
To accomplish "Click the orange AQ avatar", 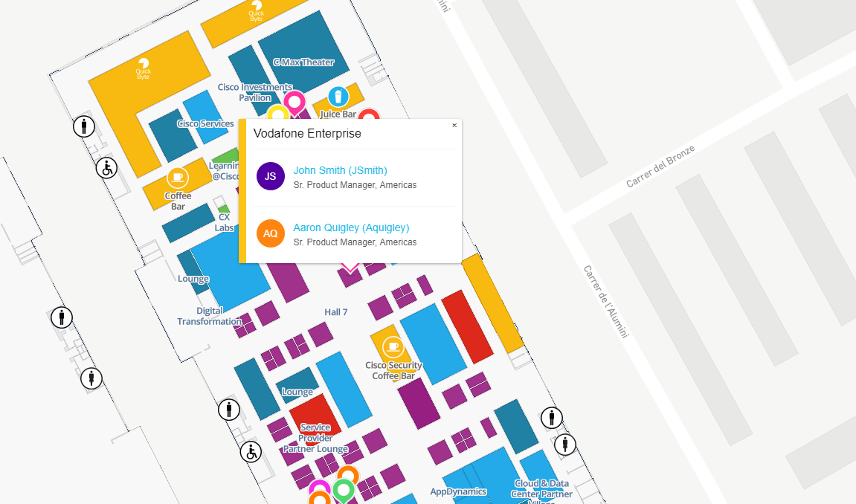I will pyautogui.click(x=271, y=233).
